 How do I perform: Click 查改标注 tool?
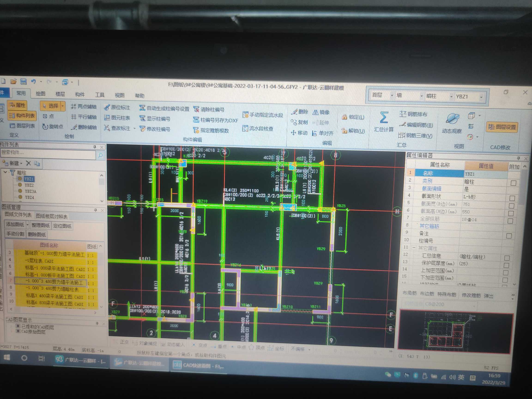(x=117, y=128)
